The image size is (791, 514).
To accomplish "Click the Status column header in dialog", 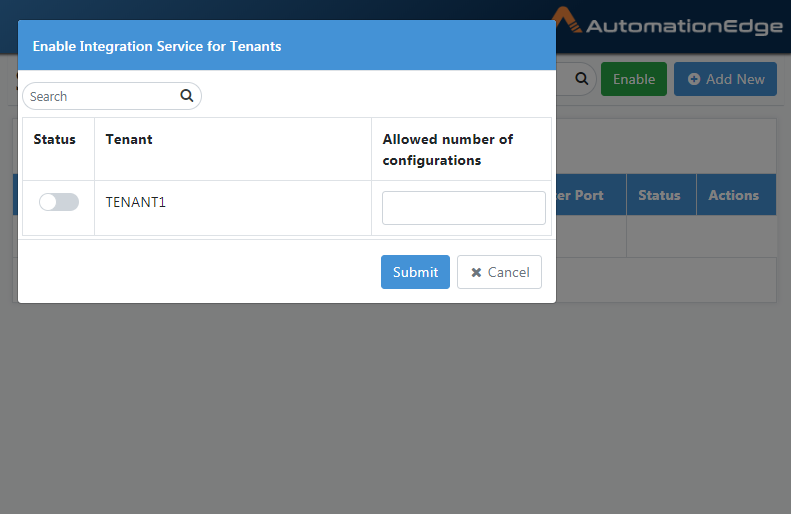I will point(54,139).
